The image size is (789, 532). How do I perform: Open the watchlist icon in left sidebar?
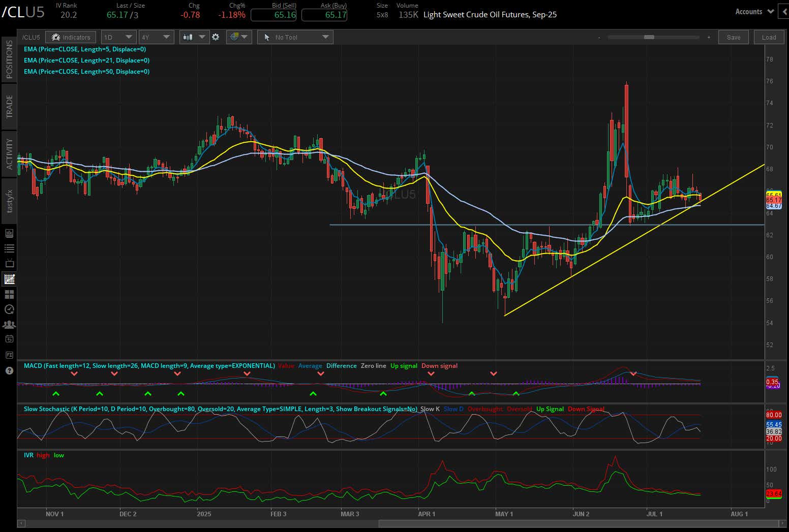9,248
